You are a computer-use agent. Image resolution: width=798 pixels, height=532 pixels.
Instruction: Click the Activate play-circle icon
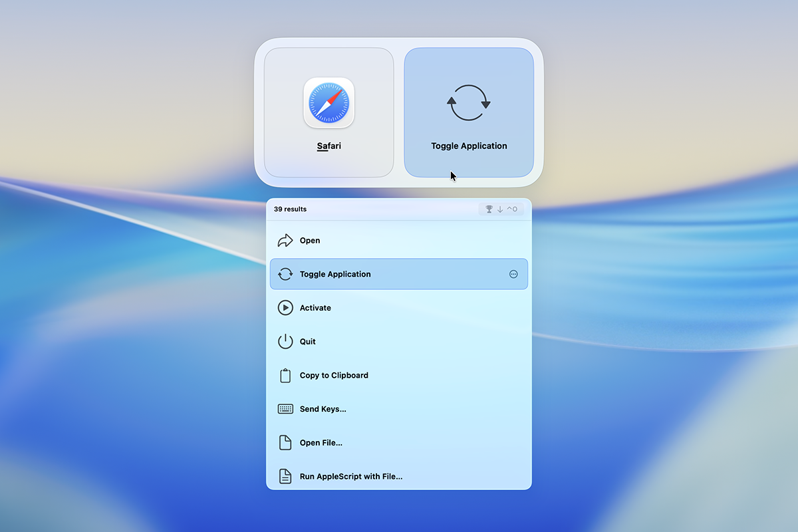(285, 308)
